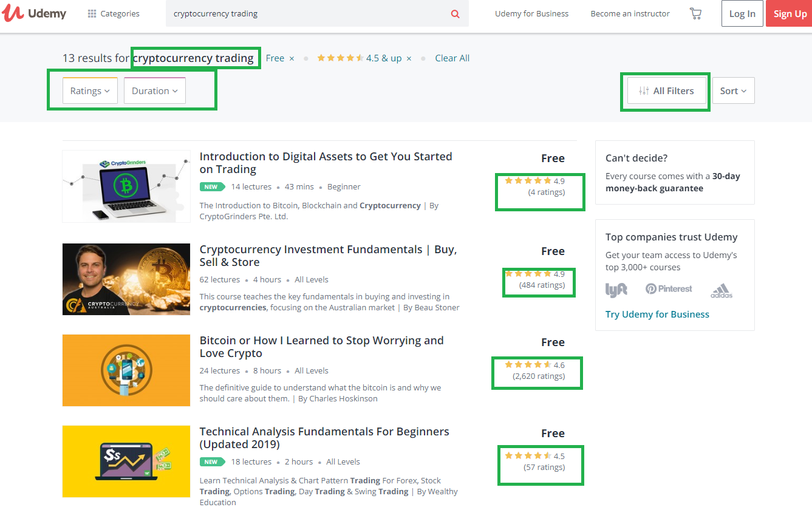Viewport: 812px width, 507px height.
Task: Click the 4.6 stars with 2,620 ratings
Action: 534,370
